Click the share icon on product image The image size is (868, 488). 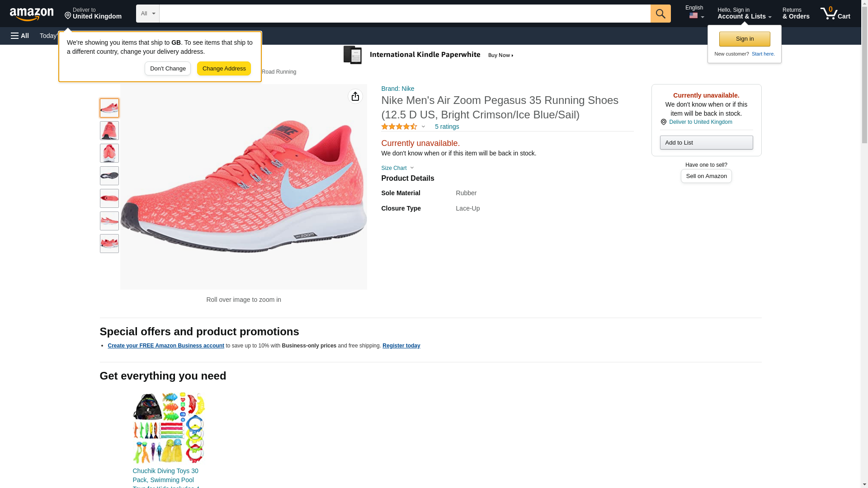(x=355, y=96)
